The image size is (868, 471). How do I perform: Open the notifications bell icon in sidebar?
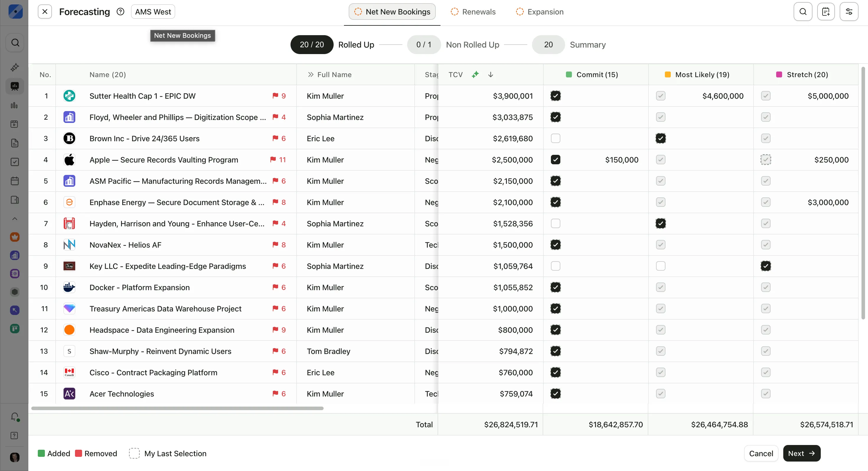coord(15,417)
